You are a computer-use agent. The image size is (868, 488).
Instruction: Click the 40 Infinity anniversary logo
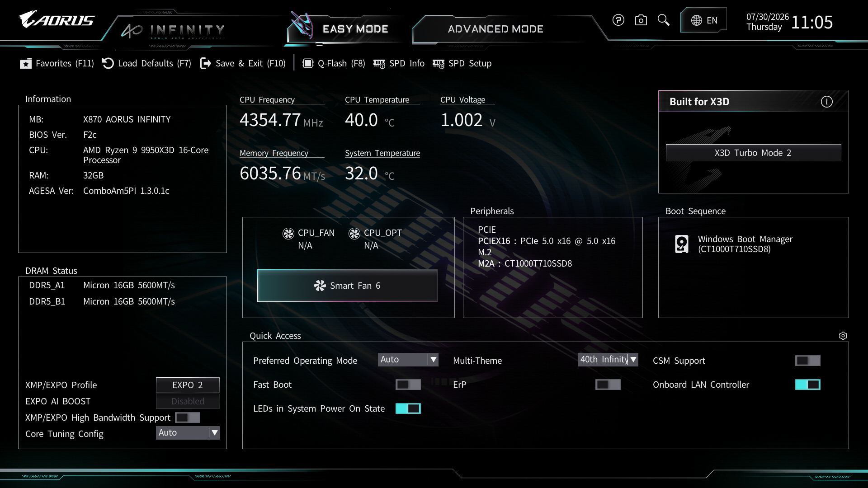coord(173,30)
